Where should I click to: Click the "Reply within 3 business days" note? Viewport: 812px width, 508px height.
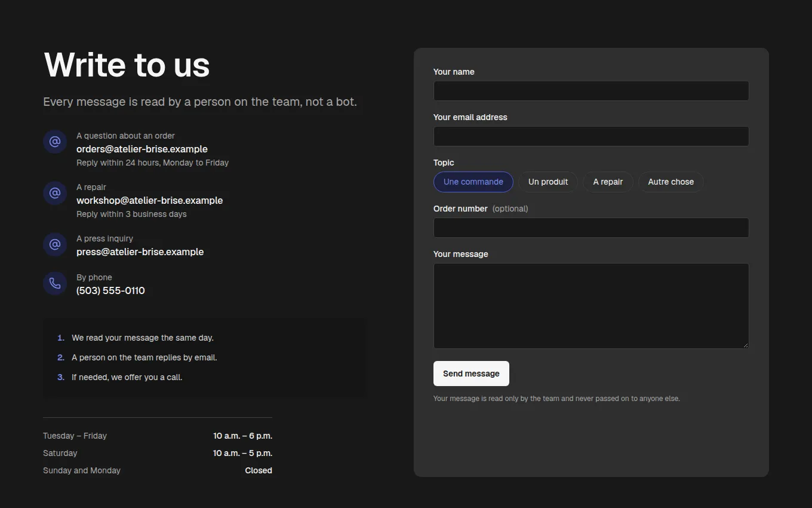tap(131, 214)
